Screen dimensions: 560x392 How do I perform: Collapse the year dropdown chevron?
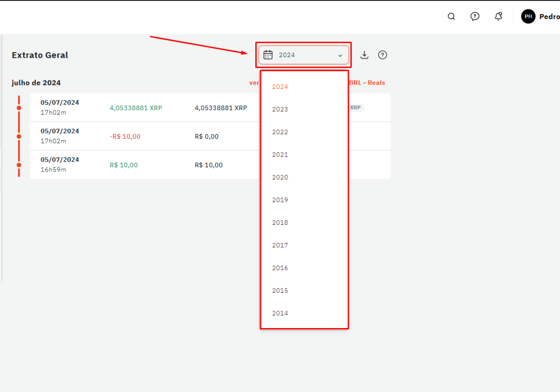(340, 55)
